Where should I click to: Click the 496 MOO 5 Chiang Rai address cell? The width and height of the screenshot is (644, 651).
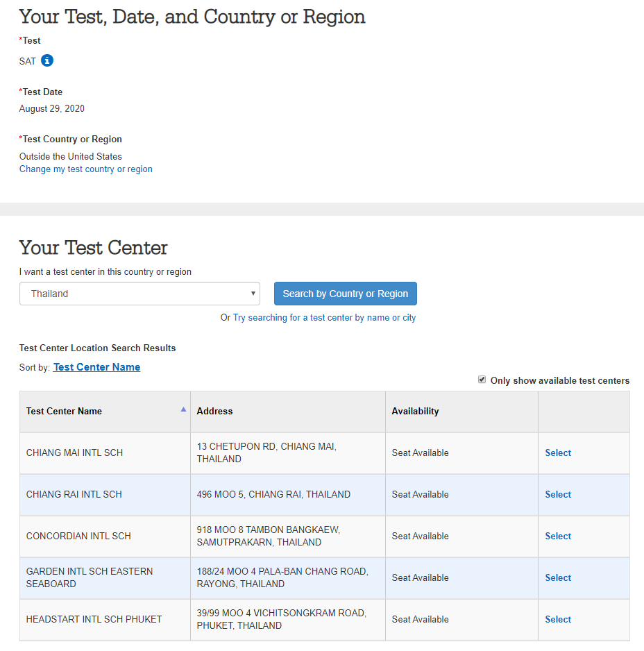(x=288, y=494)
